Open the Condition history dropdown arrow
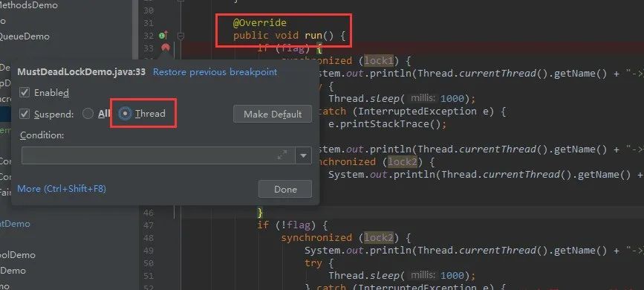Image resolution: width=644 pixels, height=290 pixels. point(304,155)
